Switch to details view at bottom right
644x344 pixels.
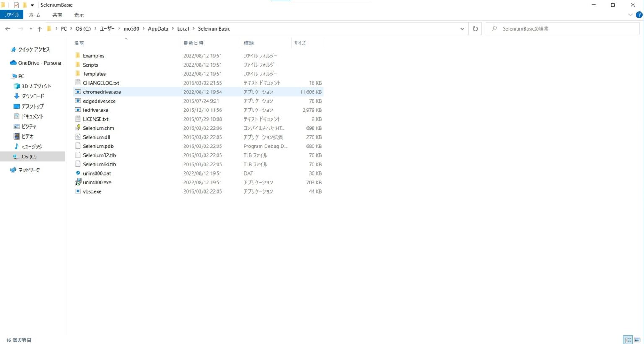tap(628, 340)
